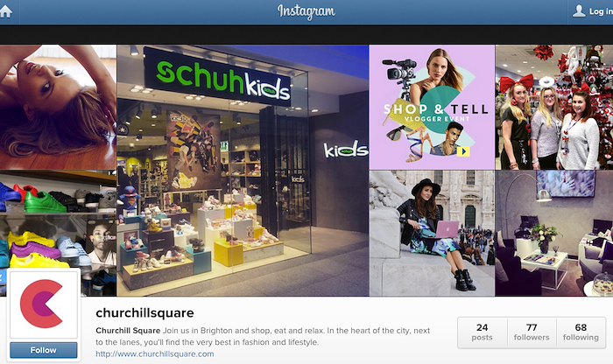Click the yellow play arrow on vlogger image
Image resolution: width=613 pixels, height=364 pixels.
463,151
